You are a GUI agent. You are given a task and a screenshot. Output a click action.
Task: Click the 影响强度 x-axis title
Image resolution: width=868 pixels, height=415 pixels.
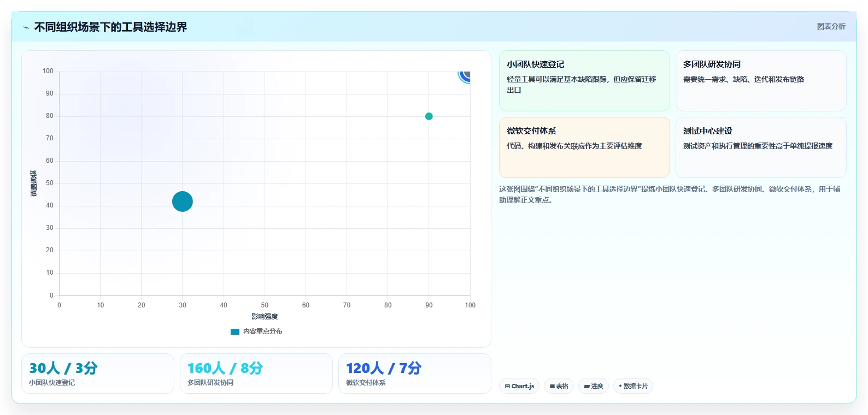(265, 317)
